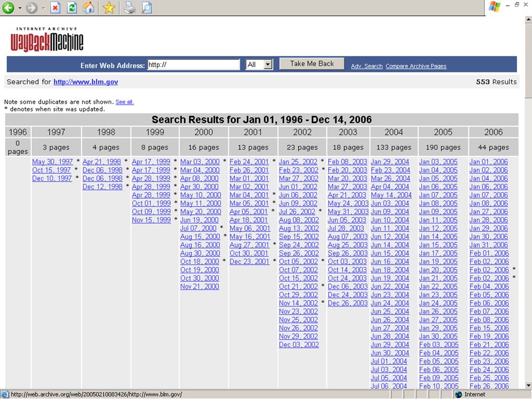532x399 pixels.
Task: Go to the Home page icon
Action: (89, 7)
